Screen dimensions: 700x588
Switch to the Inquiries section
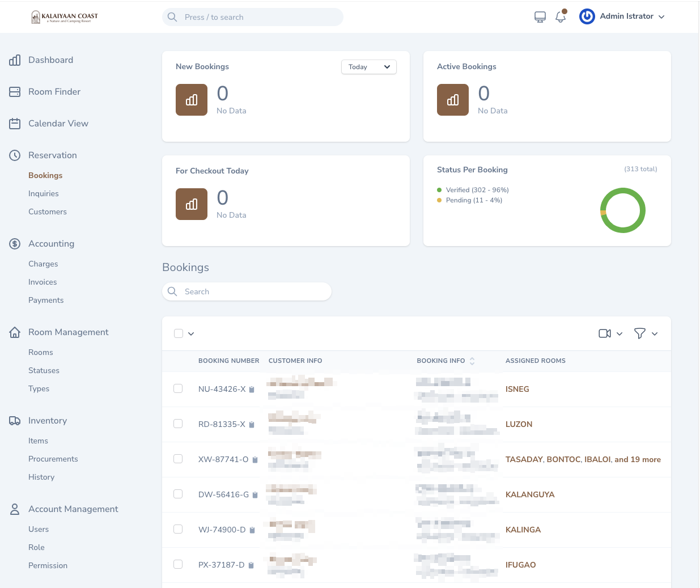pyautogui.click(x=44, y=193)
